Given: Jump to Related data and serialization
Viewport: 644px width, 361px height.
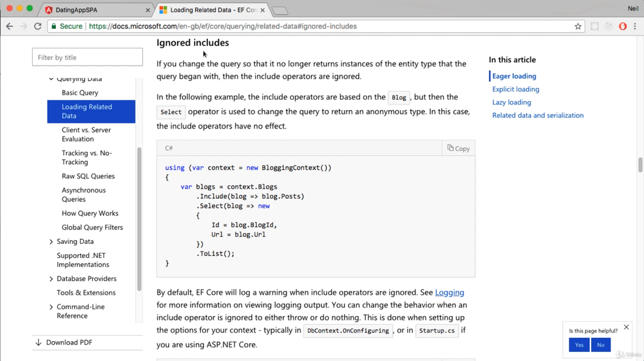Looking at the screenshot, I should pyautogui.click(x=538, y=116).
